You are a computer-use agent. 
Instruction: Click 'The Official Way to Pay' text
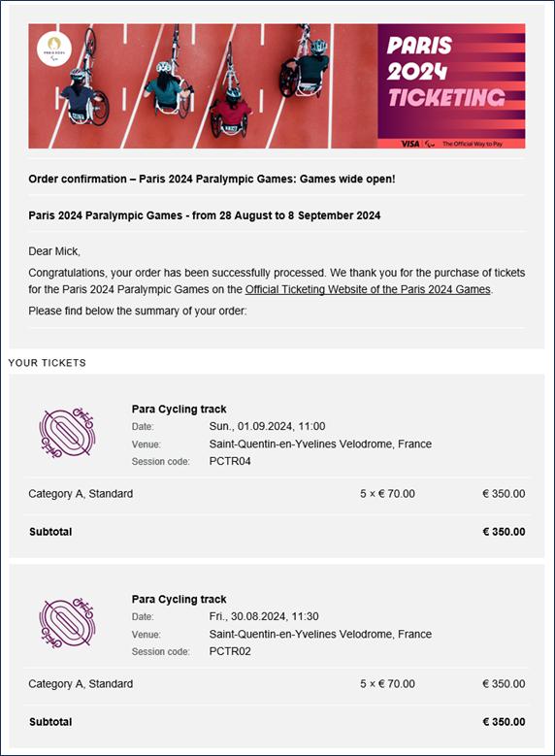click(x=473, y=144)
